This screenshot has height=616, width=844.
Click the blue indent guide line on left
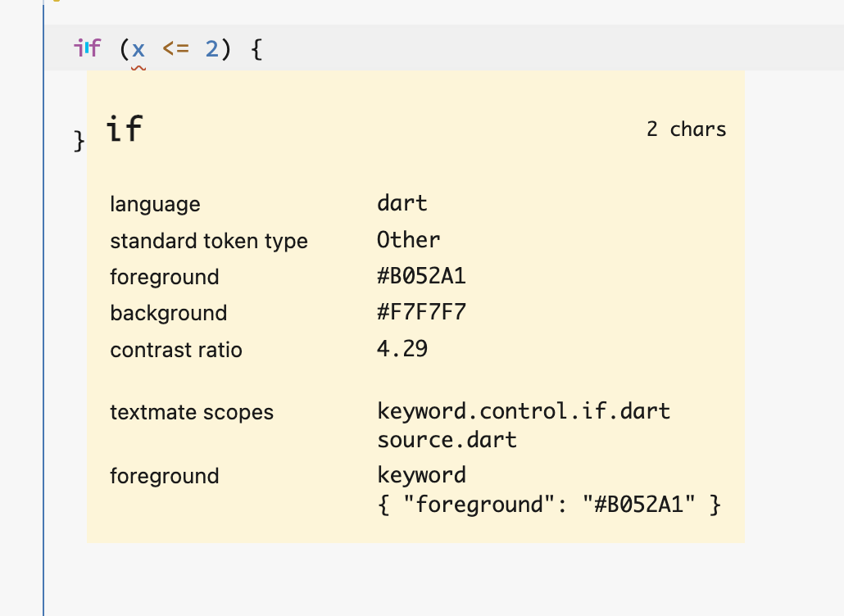[43, 328]
